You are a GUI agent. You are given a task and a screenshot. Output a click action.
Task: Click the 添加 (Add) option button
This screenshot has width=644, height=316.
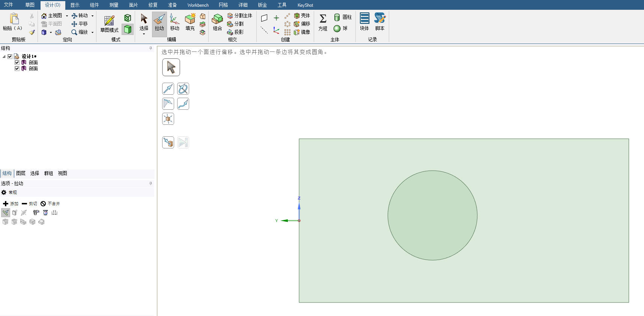click(11, 204)
